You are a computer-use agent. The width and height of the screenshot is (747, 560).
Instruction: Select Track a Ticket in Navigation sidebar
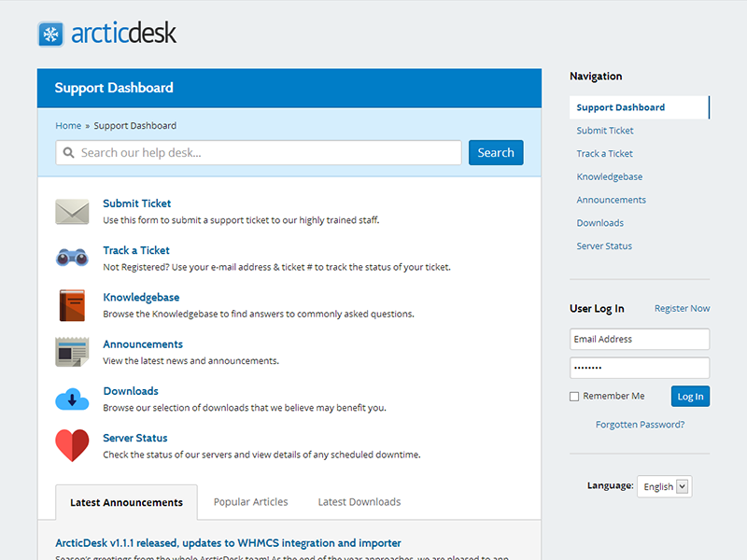click(604, 153)
